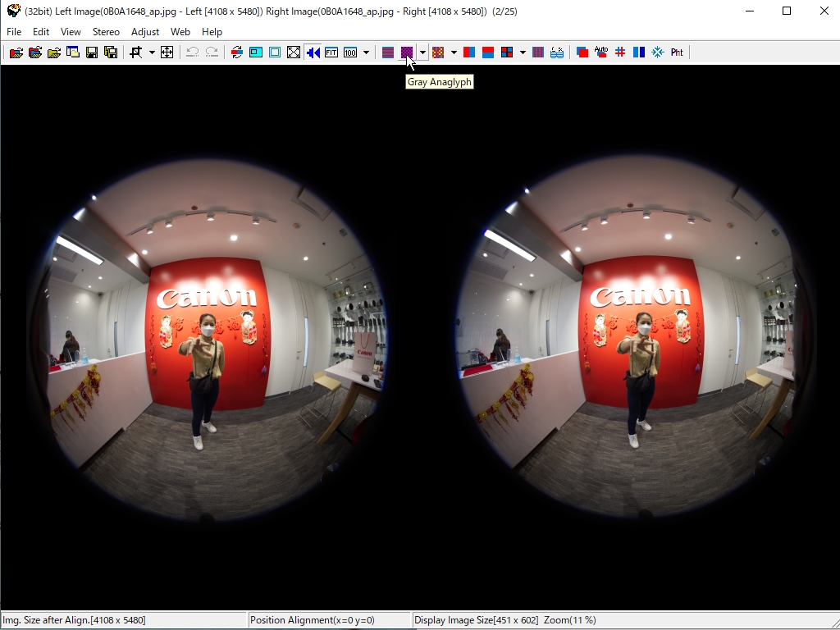Open the View menu

coord(71,32)
